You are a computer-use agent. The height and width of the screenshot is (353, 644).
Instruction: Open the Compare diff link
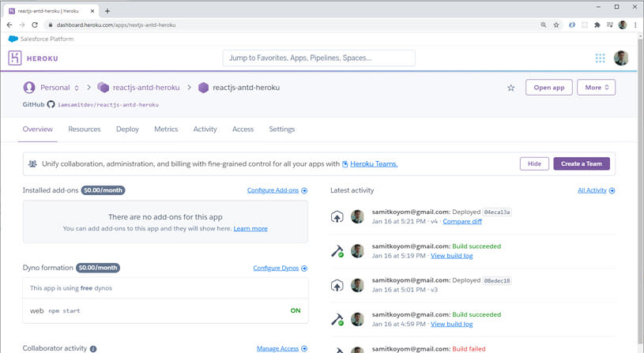462,222
